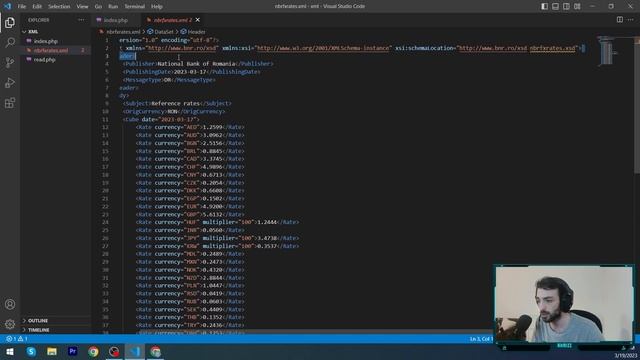The width and height of the screenshot is (640, 360).
Task: Click the AED rate line 1.2599
Action: click(x=190, y=127)
